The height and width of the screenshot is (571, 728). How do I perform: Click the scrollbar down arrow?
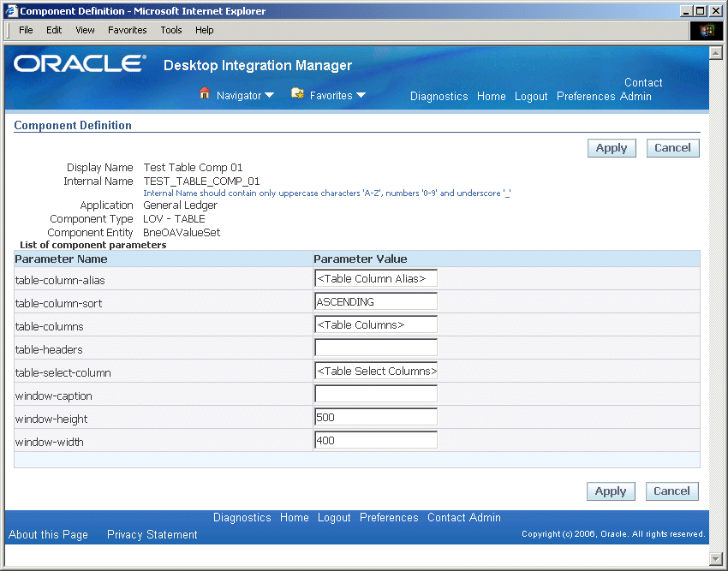(x=715, y=558)
